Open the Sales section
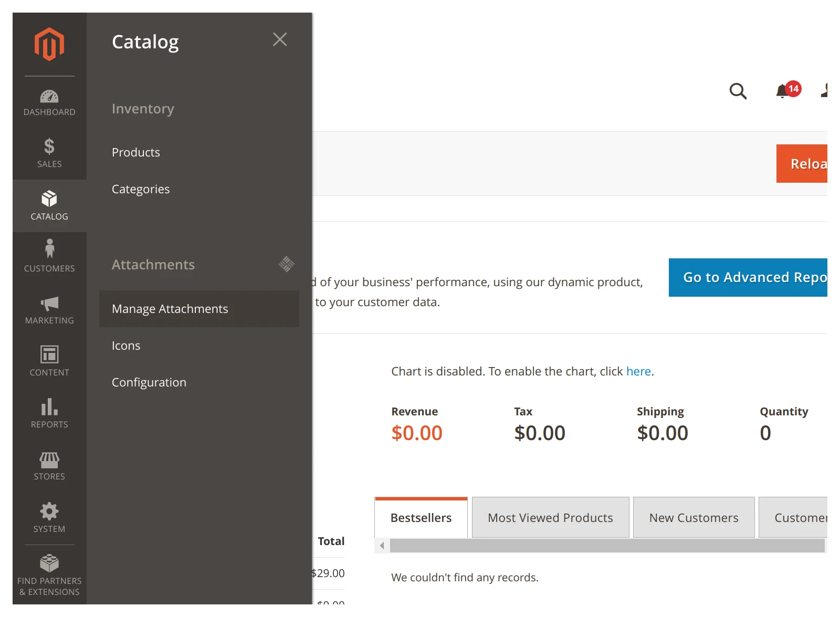Screen dimensions: 840x617 click(49, 152)
